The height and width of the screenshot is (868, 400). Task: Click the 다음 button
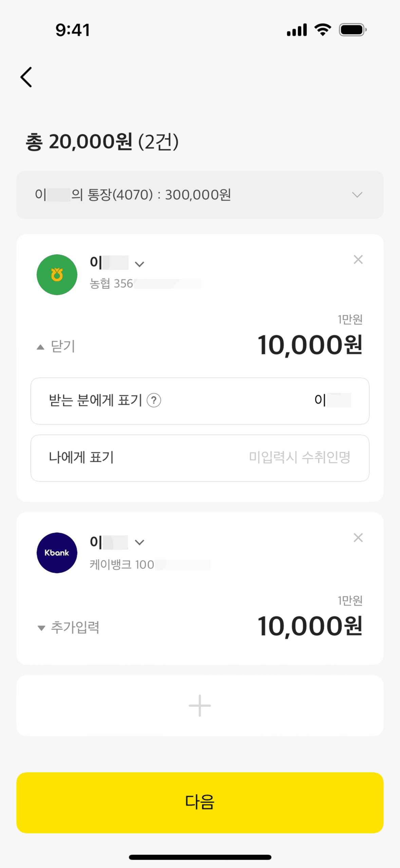pos(200,802)
